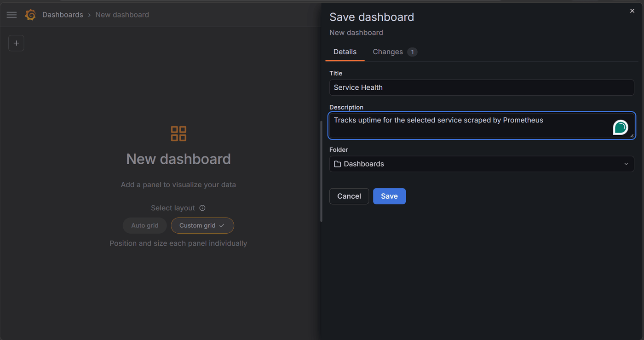Click the drawer's vertical scrollbar handle

(x=322, y=171)
